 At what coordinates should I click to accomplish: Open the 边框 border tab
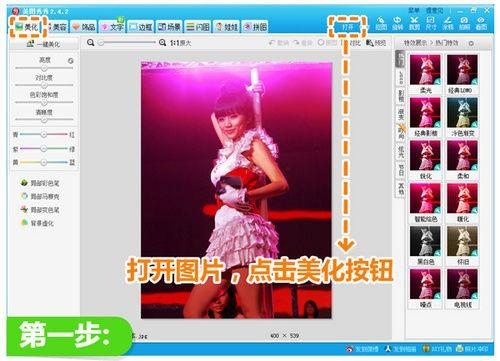point(141,27)
